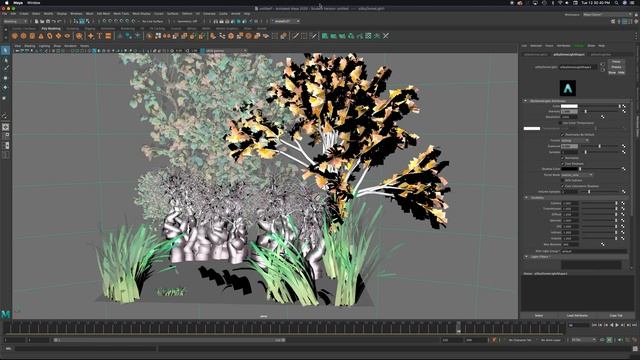Viewport: 640px width, 360px height.
Task: Open the Windows menu in Maya
Action: [76, 13]
